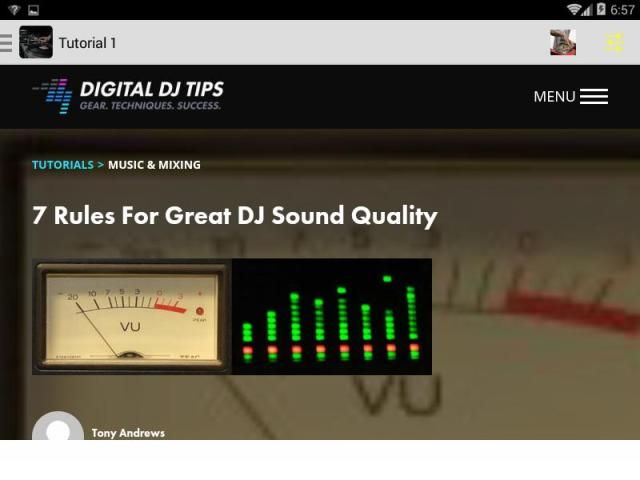Tap the 6:57 clock in status bar

tap(622, 10)
